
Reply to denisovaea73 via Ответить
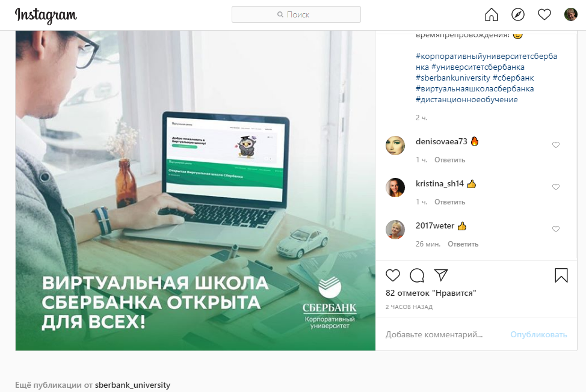449,160
